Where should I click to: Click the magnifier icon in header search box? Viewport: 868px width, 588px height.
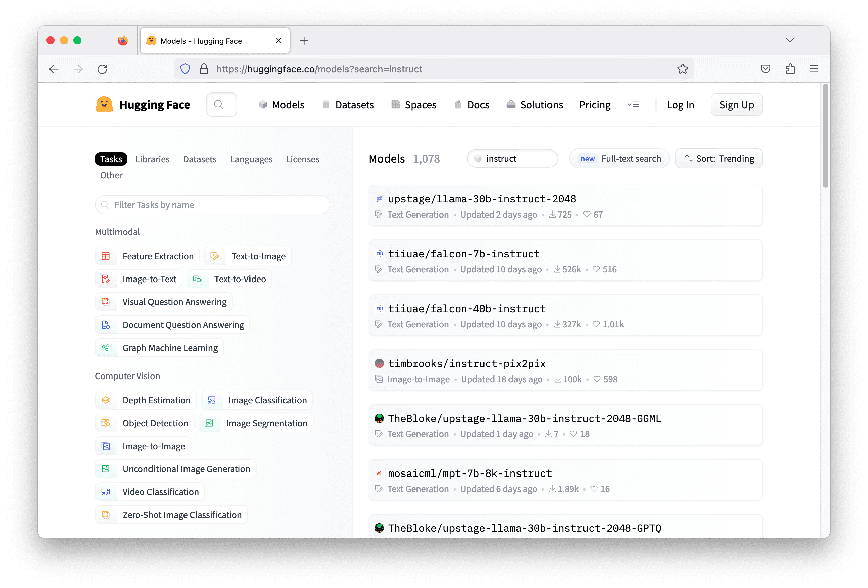click(x=219, y=105)
